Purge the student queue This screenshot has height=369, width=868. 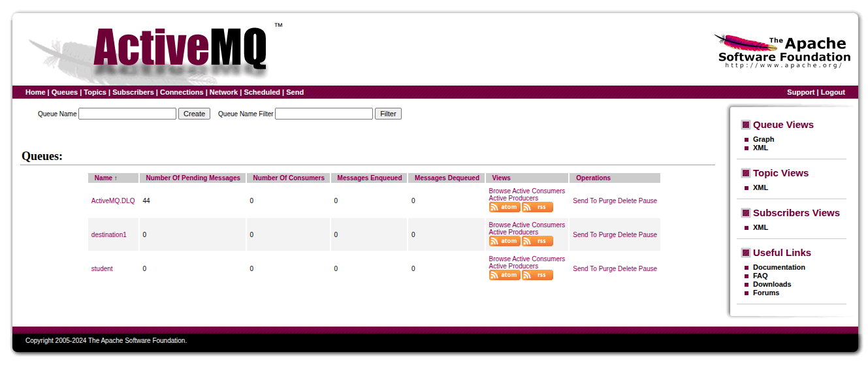tap(607, 268)
